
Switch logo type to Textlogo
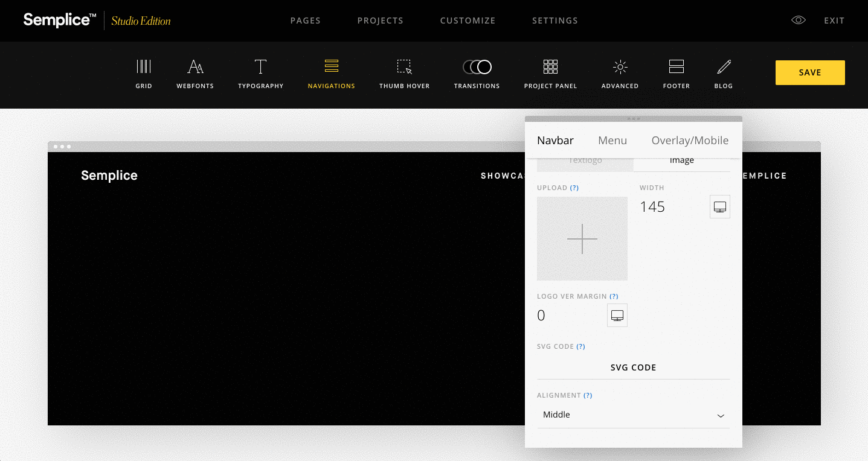585,160
